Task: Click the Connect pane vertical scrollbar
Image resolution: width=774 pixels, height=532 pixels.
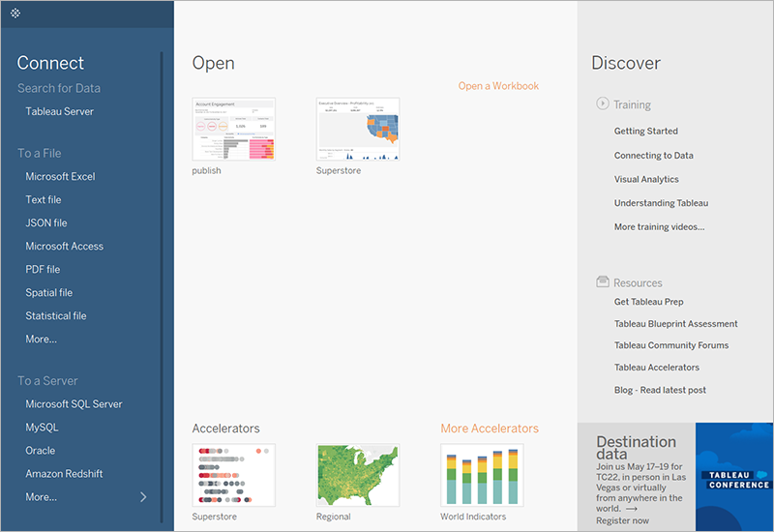Action: [x=162, y=286]
